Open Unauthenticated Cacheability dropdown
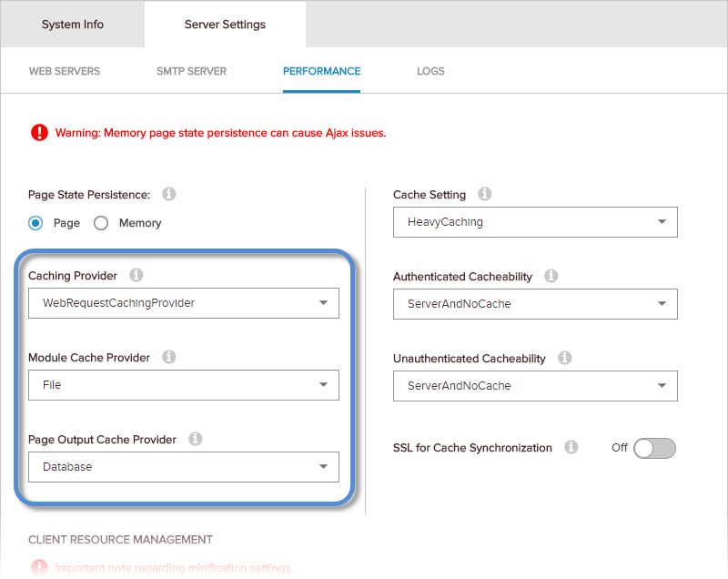Image resolution: width=728 pixels, height=579 pixels. pyautogui.click(x=535, y=386)
